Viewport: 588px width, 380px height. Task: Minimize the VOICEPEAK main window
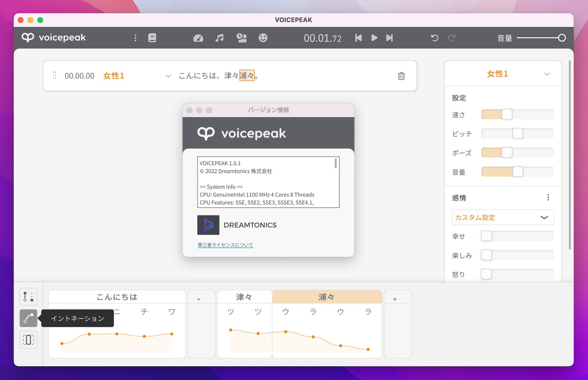30,20
